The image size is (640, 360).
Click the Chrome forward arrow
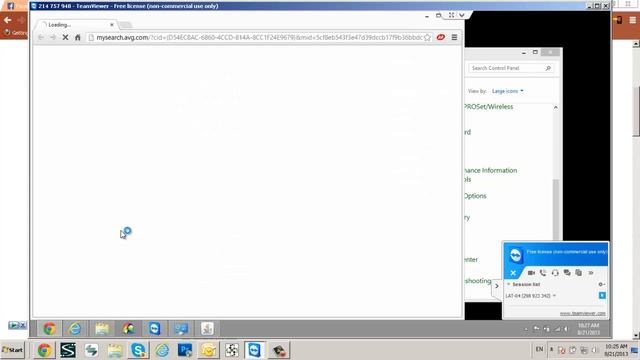pos(53,37)
